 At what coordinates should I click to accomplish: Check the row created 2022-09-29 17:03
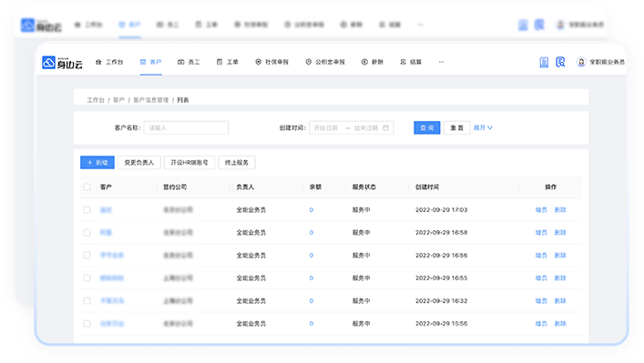pyautogui.click(x=87, y=209)
